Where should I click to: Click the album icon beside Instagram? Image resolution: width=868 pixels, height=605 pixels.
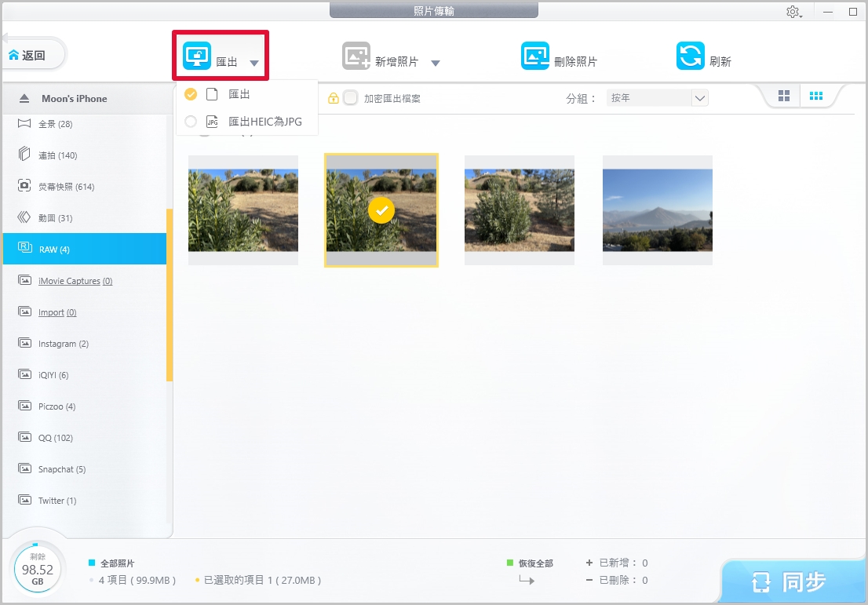[25, 343]
